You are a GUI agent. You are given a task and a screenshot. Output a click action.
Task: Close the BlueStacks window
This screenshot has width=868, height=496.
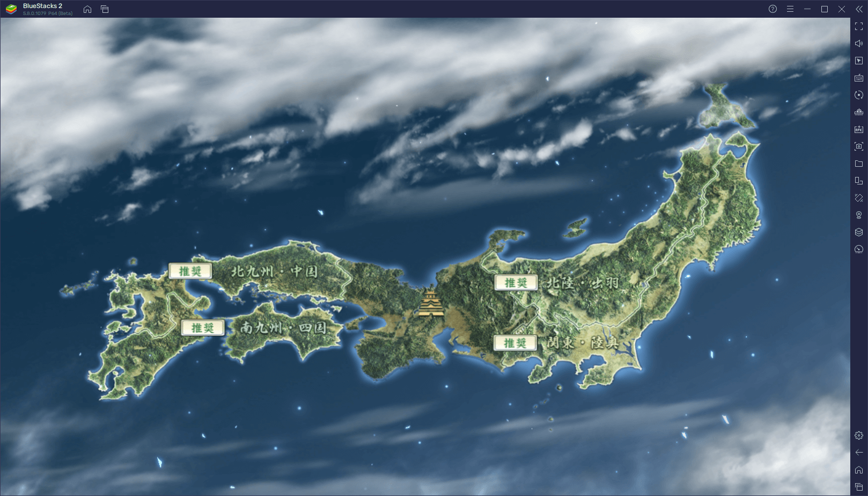(842, 9)
